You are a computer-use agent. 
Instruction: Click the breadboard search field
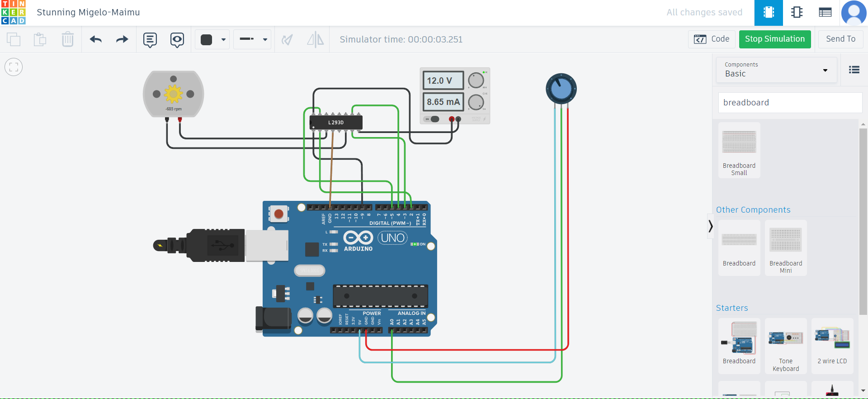click(x=790, y=103)
